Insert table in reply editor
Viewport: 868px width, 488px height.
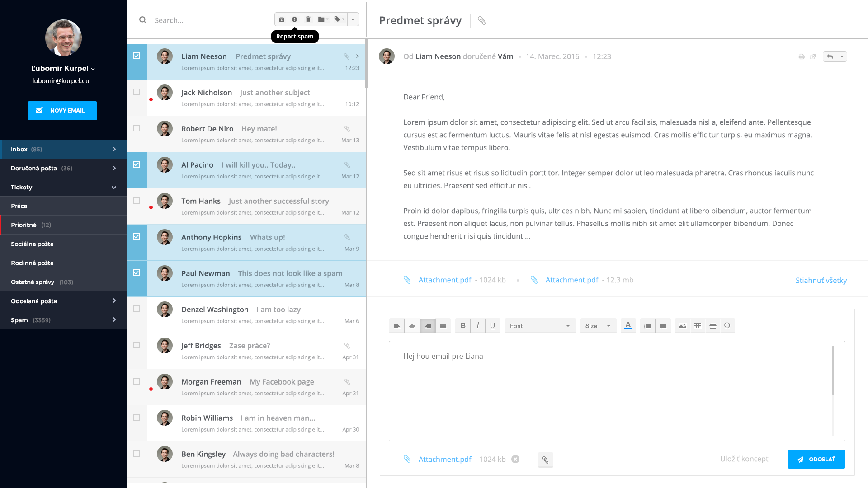pyautogui.click(x=698, y=326)
